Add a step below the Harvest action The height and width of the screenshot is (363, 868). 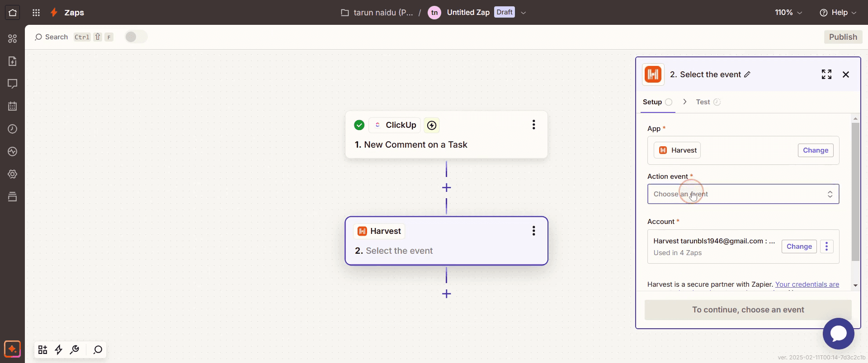(x=447, y=294)
